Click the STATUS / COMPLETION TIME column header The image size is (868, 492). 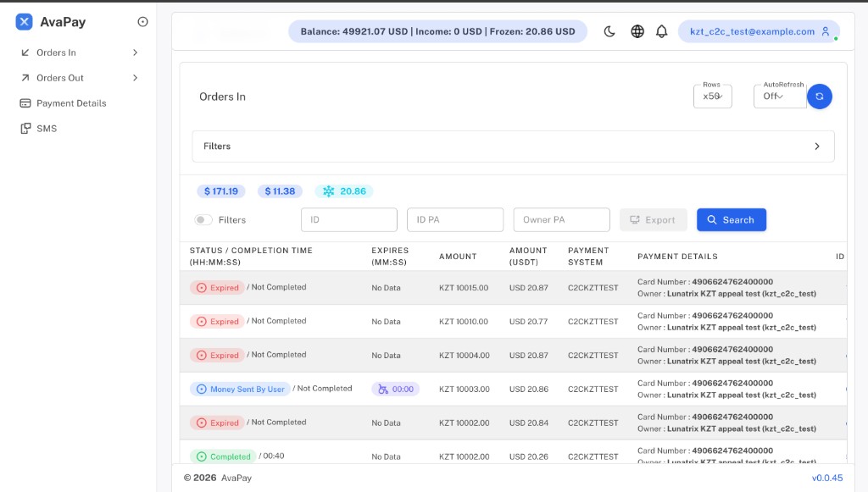pyautogui.click(x=251, y=257)
